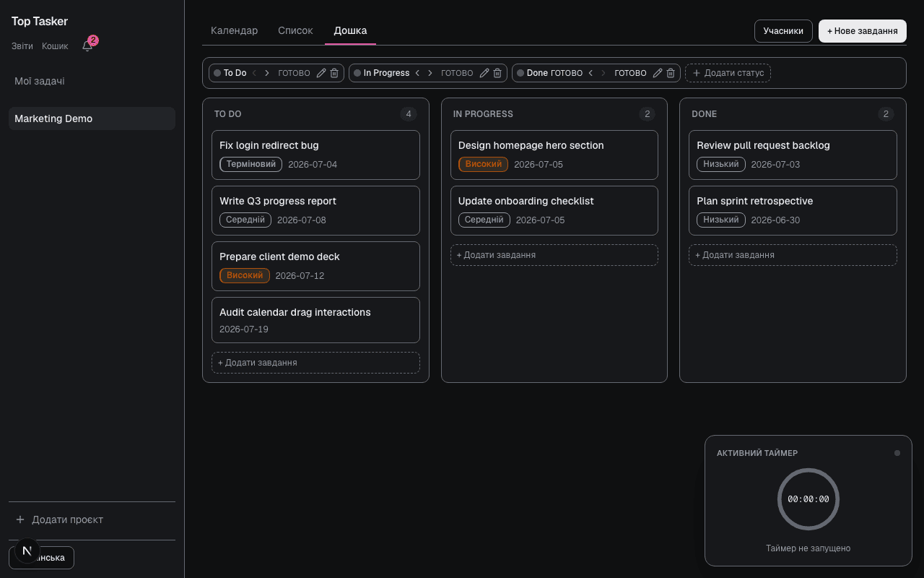Viewport: 924px width, 578px height.
Task: Open Кошик in the sidebar
Action: click(x=55, y=46)
